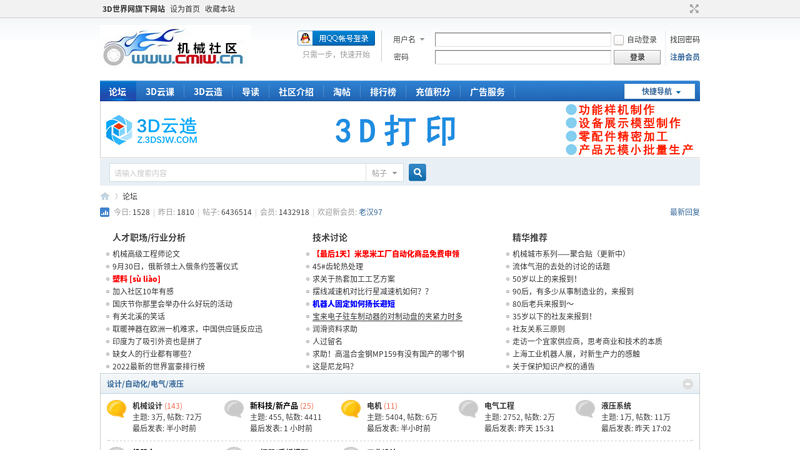
Task: Enable the 自动登录 checkbox
Action: click(619, 40)
